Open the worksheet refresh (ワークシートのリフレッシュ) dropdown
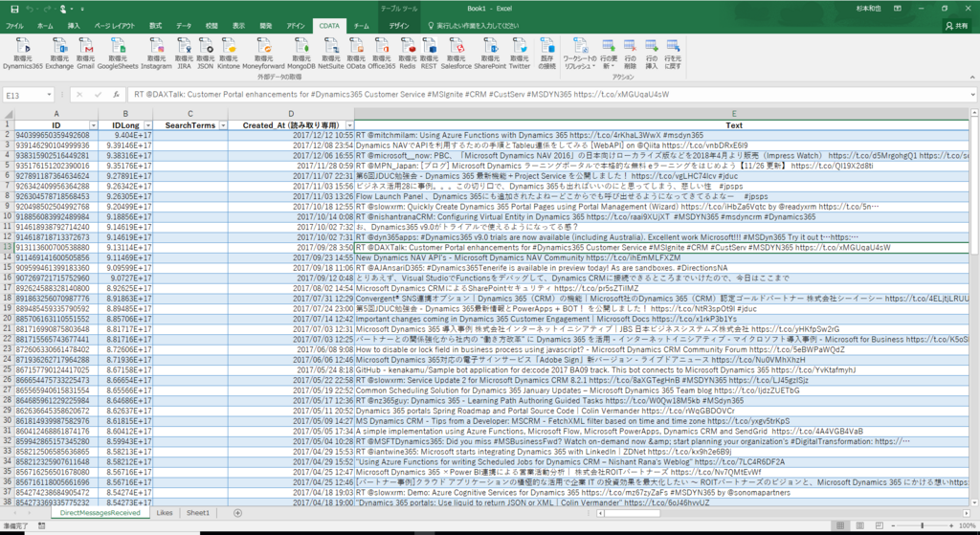980x535 pixels. [x=581, y=54]
